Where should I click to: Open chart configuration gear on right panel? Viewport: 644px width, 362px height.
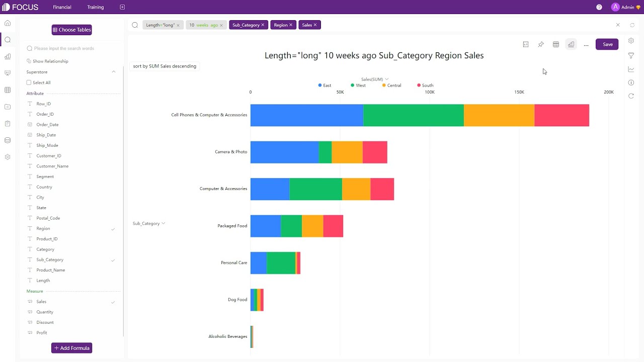coord(631,41)
